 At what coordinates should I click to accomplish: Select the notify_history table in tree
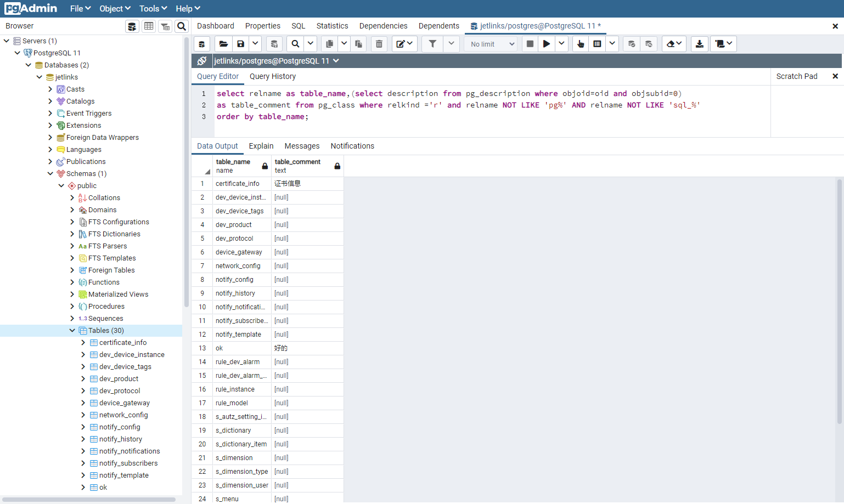tap(120, 439)
